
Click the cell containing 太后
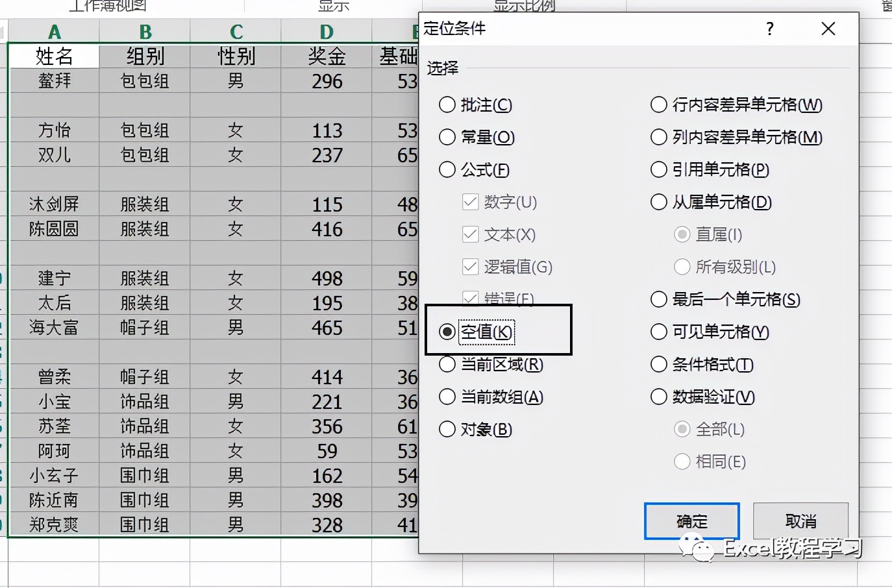pyautogui.click(x=54, y=303)
